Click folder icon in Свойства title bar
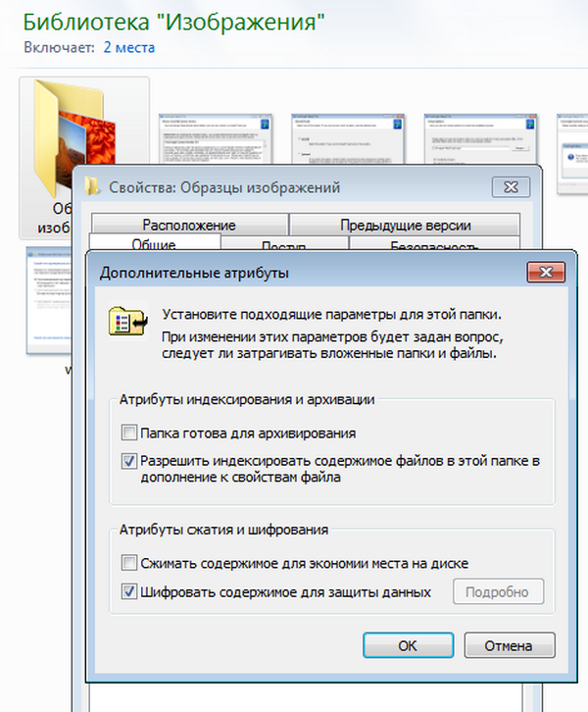Image resolution: width=588 pixels, height=712 pixels. pos(92,186)
